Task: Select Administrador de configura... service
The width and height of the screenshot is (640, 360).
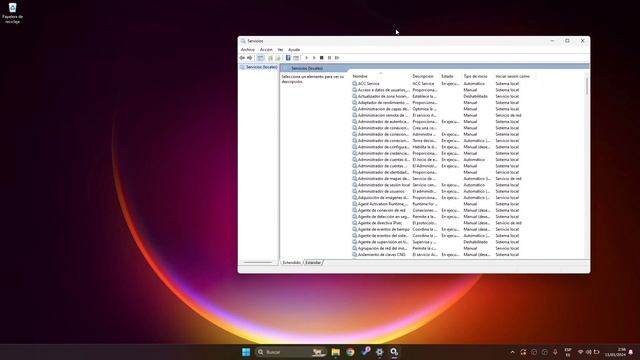Action: [x=383, y=147]
